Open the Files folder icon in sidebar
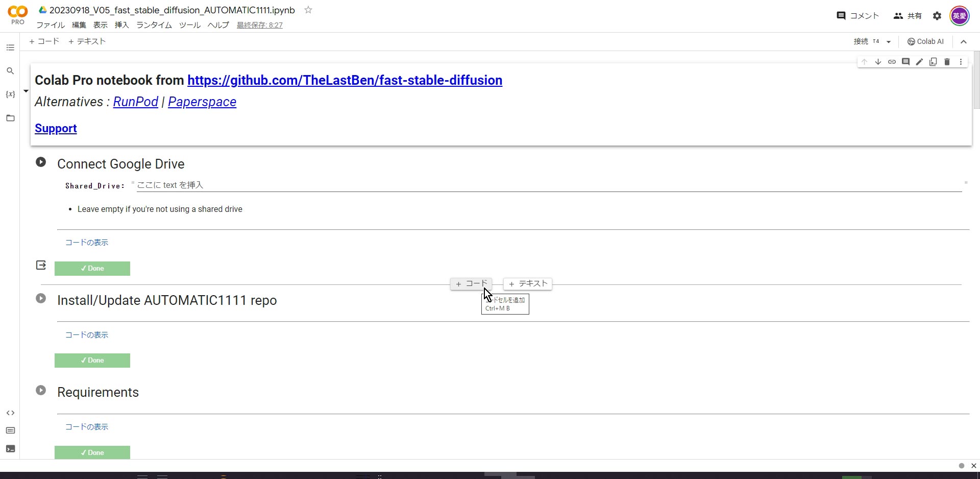Viewport: 980px width, 479px height. click(x=10, y=118)
